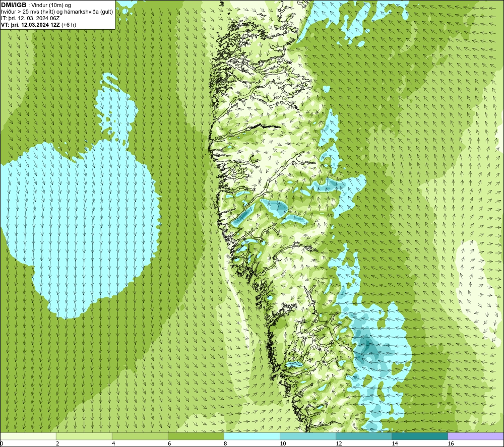
Task: Click the scale label '14'
Action: click(x=395, y=443)
